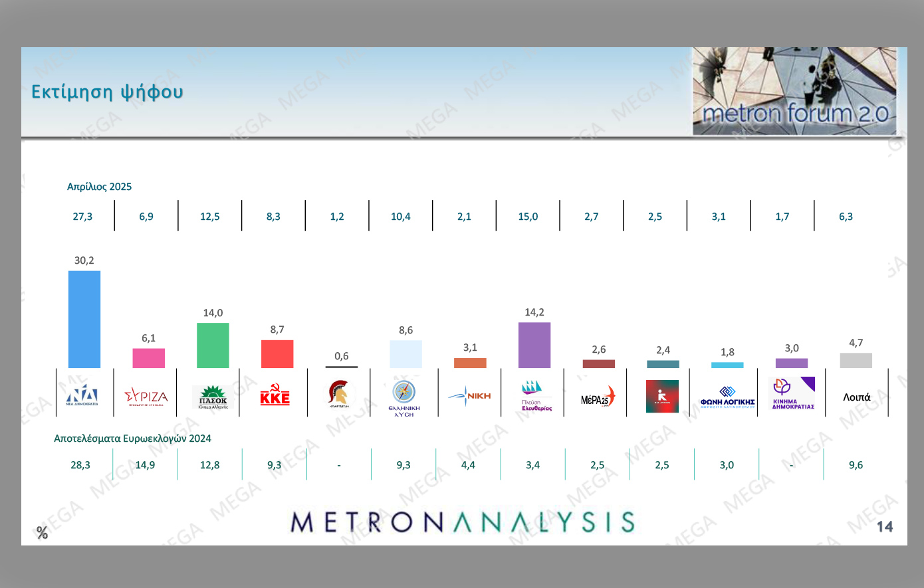Select the ΣΥΡΙΖΑ party logo
Image resolution: width=924 pixels, height=588 pixels.
[x=146, y=397]
